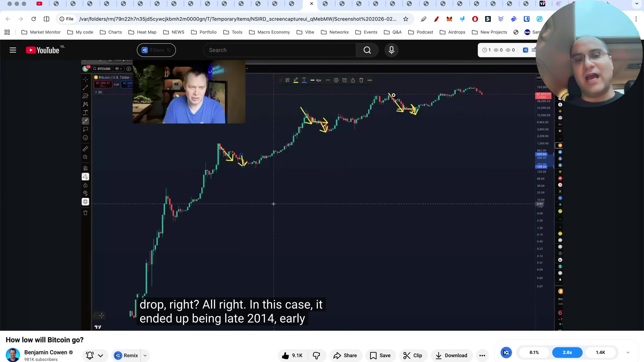Open the round vidIQ logo beside the stats
Screen dimensions: 644x362
(506, 352)
